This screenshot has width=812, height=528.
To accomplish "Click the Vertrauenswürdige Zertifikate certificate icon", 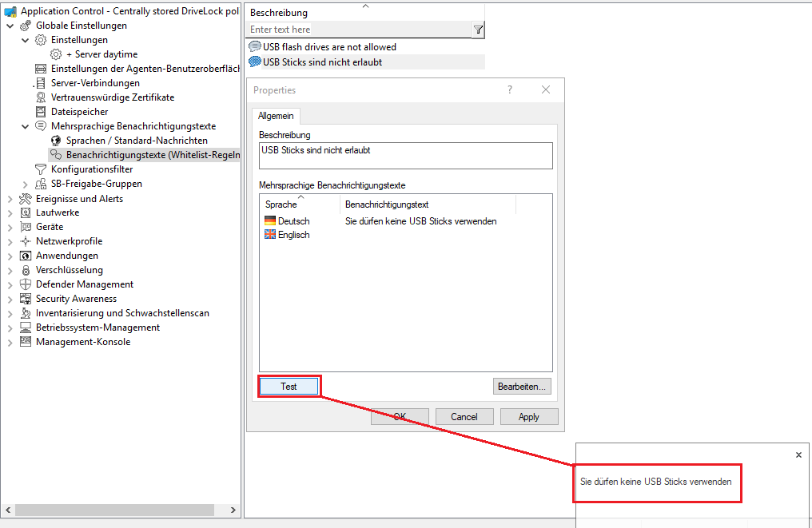I will click(x=41, y=97).
